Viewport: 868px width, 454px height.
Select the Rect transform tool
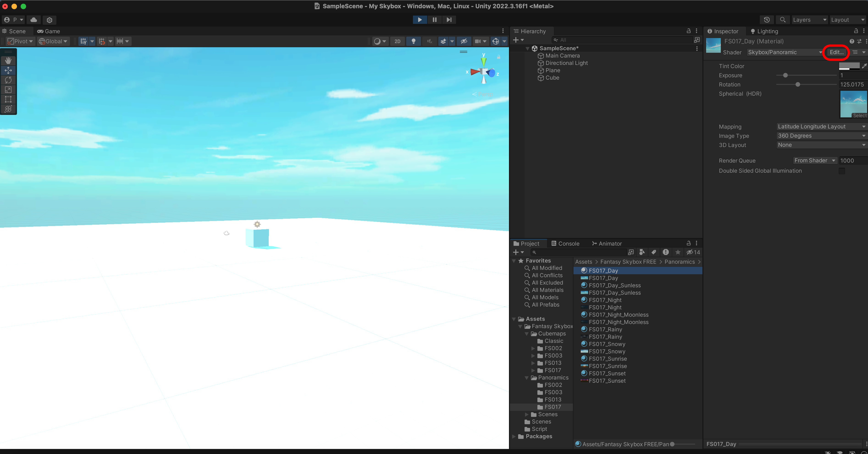pyautogui.click(x=8, y=100)
